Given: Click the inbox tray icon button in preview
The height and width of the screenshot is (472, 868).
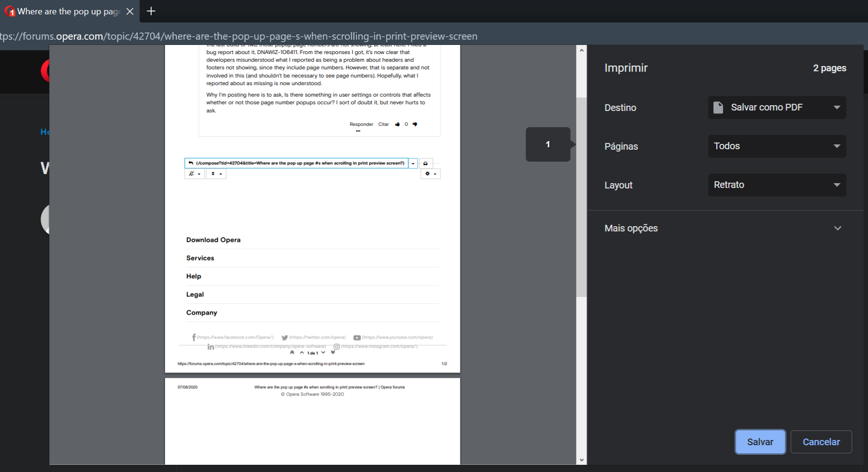Looking at the screenshot, I should (x=425, y=164).
